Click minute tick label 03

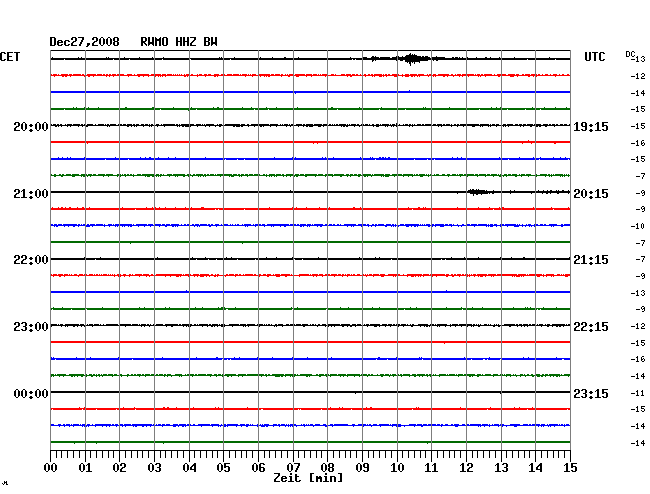pyautogui.click(x=154, y=468)
